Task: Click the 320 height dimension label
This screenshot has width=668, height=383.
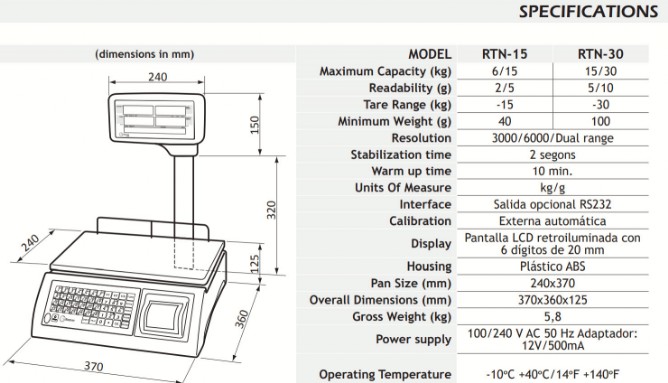Action: pos(271,210)
